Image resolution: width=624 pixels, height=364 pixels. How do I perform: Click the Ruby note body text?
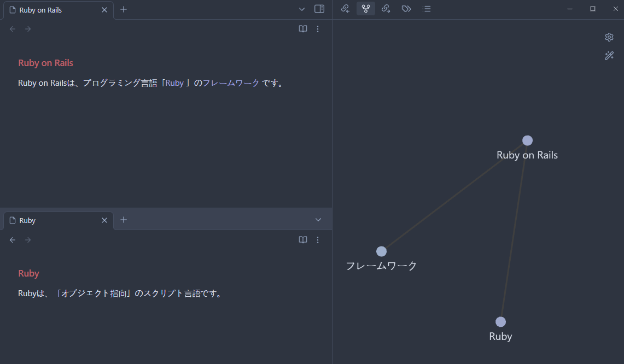(x=120, y=293)
